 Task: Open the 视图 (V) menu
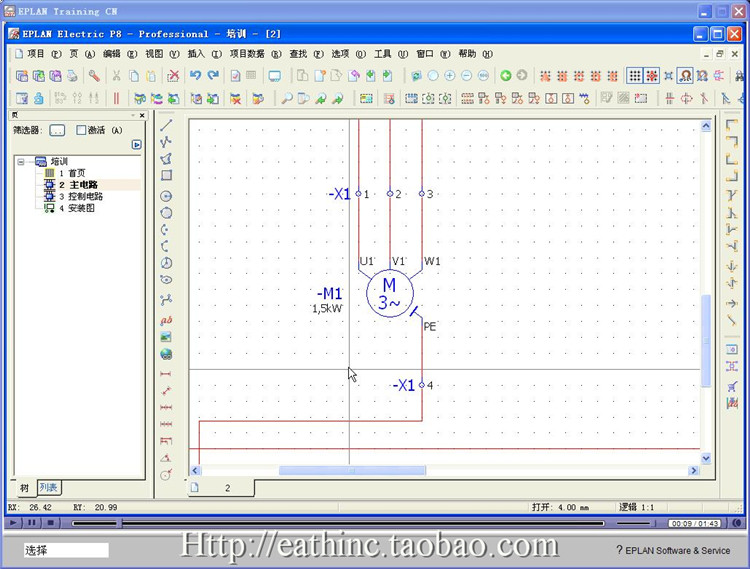pos(162,54)
